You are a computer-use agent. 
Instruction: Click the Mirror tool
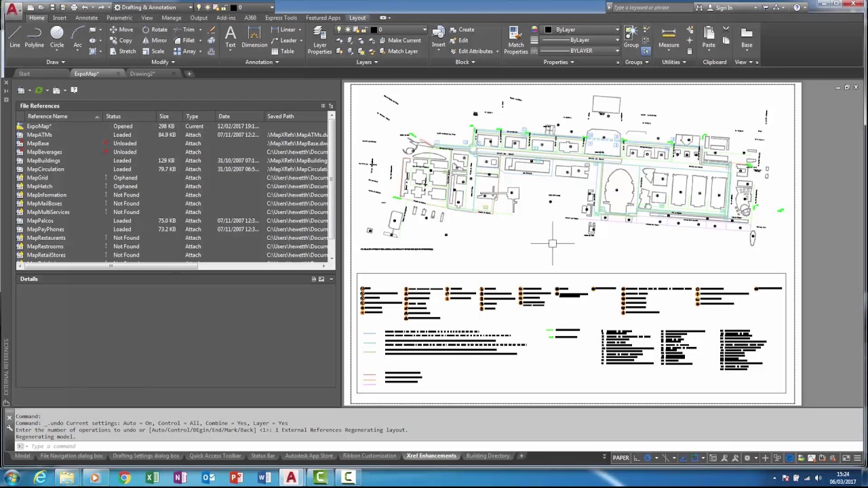155,41
